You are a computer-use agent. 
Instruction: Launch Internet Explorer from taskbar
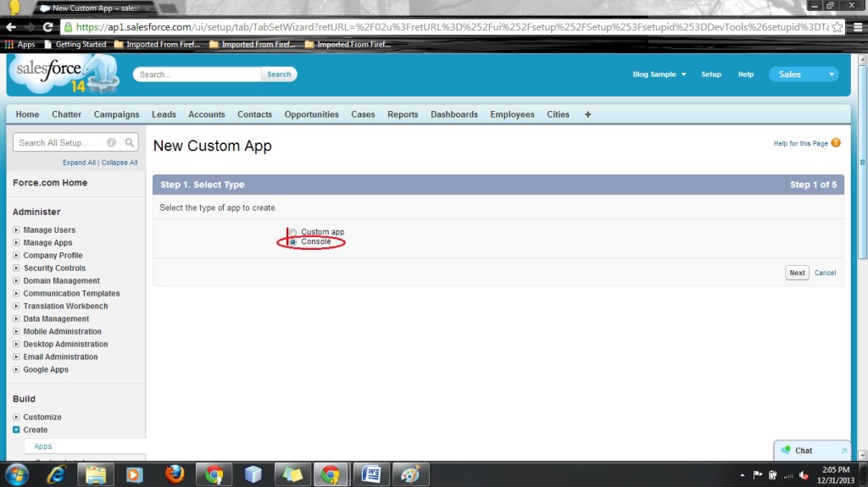57,475
